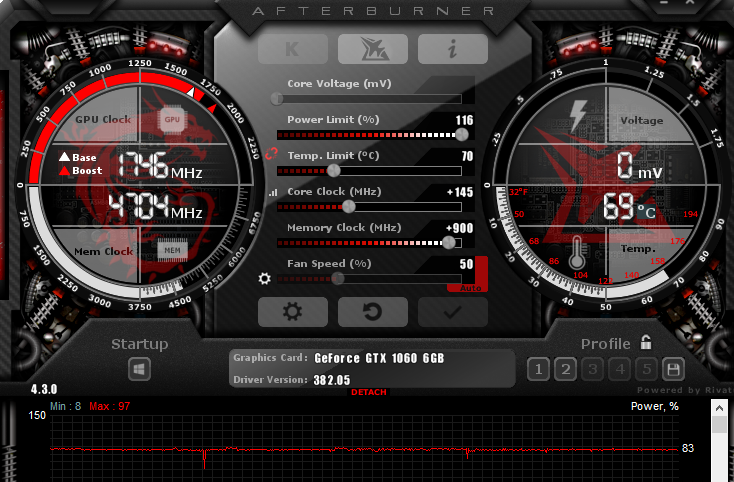Click the Temp. Limit slider knob
The image size is (734, 482).
[x=334, y=171]
